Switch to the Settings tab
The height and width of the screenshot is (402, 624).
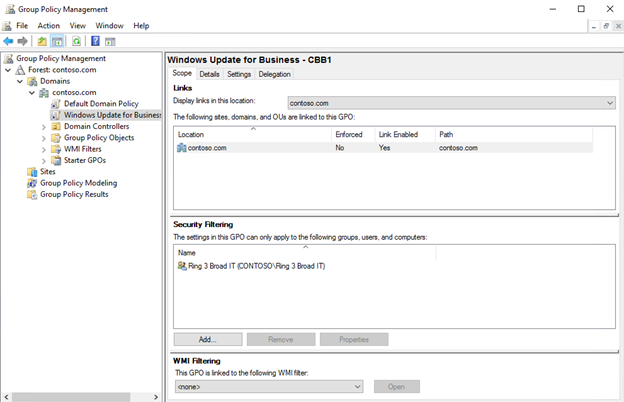[x=239, y=74]
